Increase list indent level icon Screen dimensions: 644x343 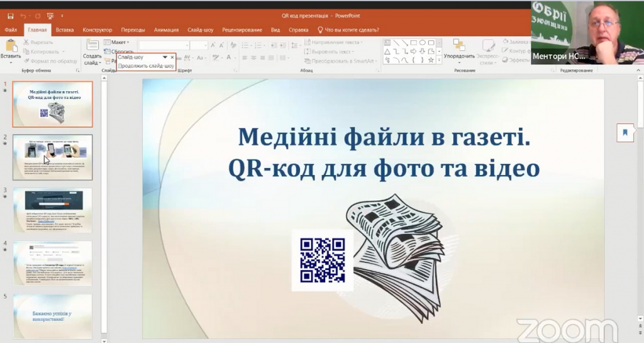point(284,45)
